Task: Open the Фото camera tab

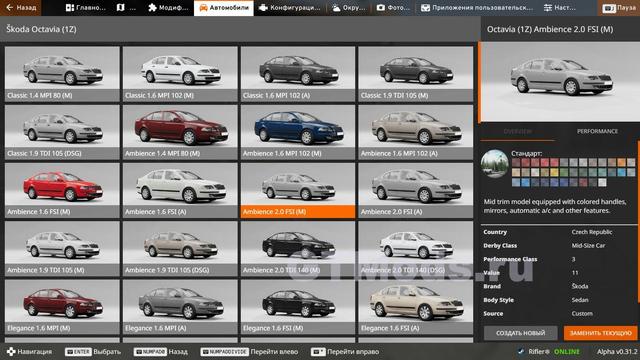Action: [x=393, y=8]
